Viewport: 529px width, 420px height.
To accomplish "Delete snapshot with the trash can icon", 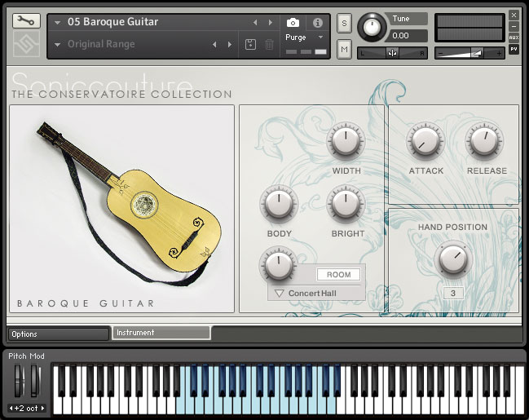I will click(x=269, y=45).
